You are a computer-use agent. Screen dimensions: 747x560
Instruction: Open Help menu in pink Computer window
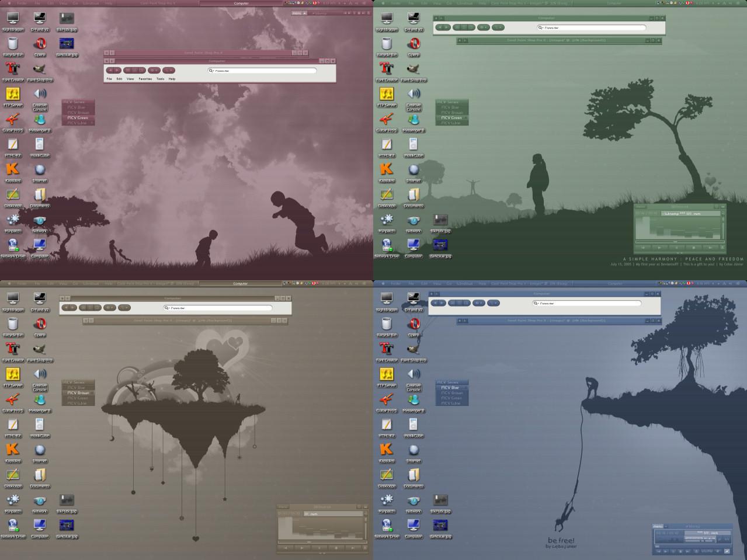(172, 79)
